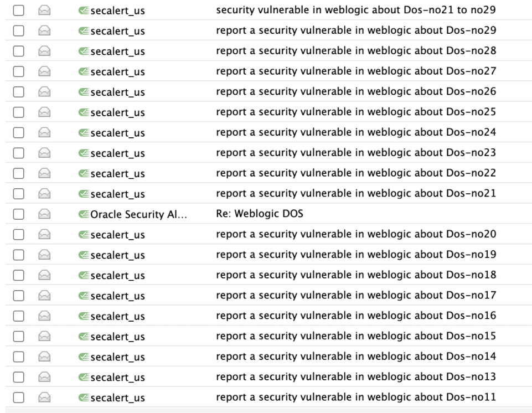Click envelope icon for Re: Weblogic DOS email
The height and width of the screenshot is (413, 532).
(x=44, y=214)
